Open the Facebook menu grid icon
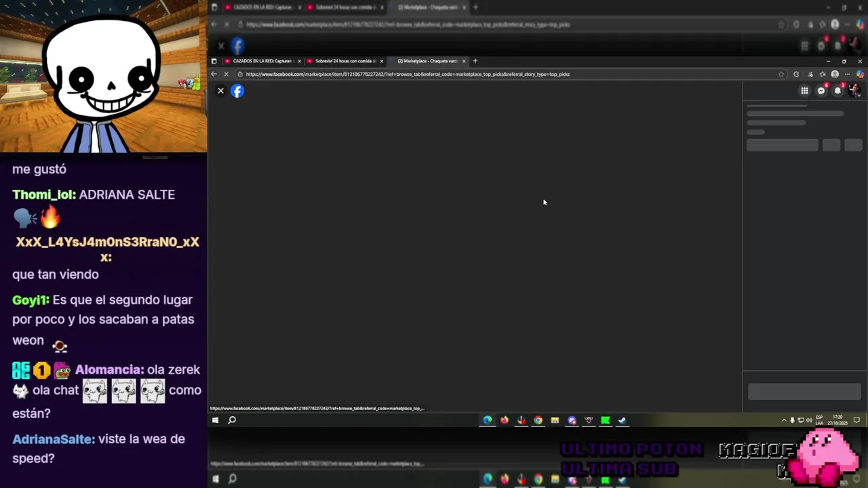The width and height of the screenshot is (868, 488). tap(804, 91)
